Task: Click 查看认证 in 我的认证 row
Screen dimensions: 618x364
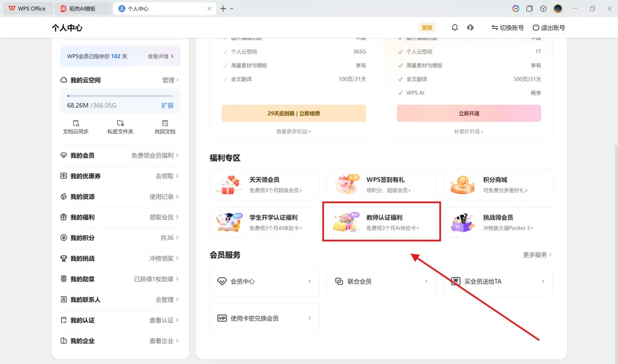Action: [x=164, y=321]
